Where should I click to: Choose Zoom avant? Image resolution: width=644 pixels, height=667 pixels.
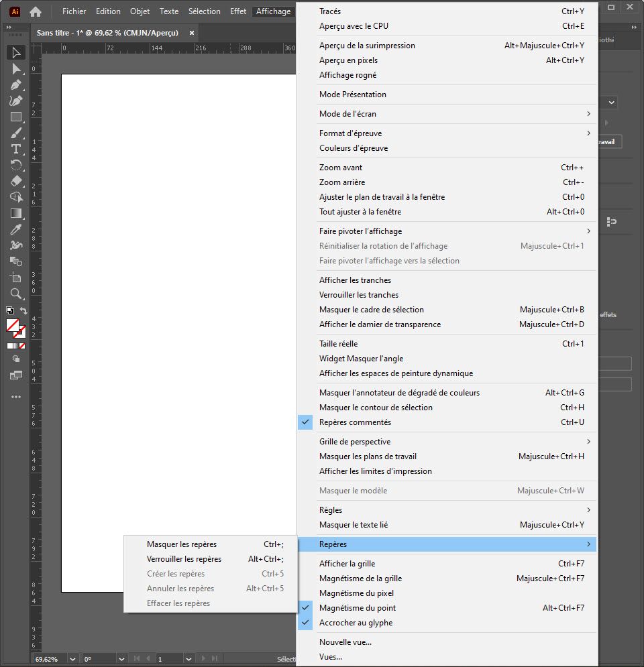tap(447, 168)
